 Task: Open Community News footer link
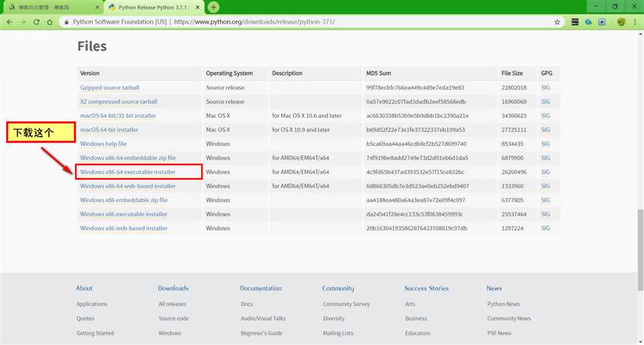(509, 318)
